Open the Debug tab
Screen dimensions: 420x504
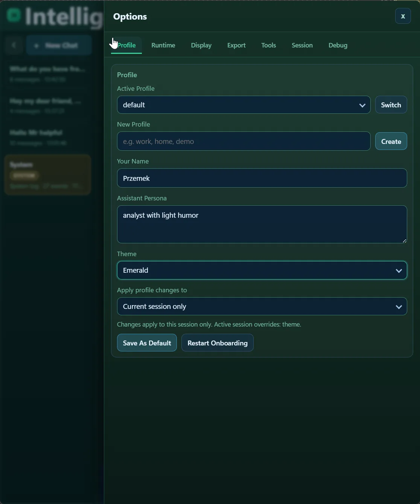(x=337, y=45)
